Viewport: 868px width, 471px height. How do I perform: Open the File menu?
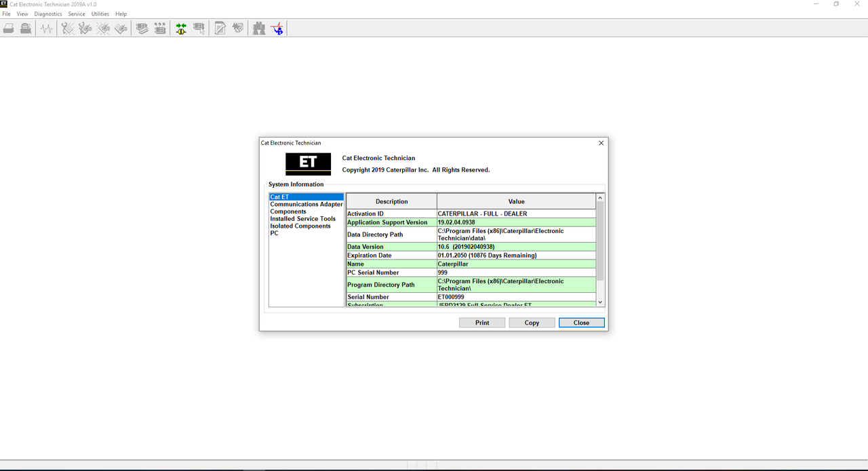pos(6,14)
